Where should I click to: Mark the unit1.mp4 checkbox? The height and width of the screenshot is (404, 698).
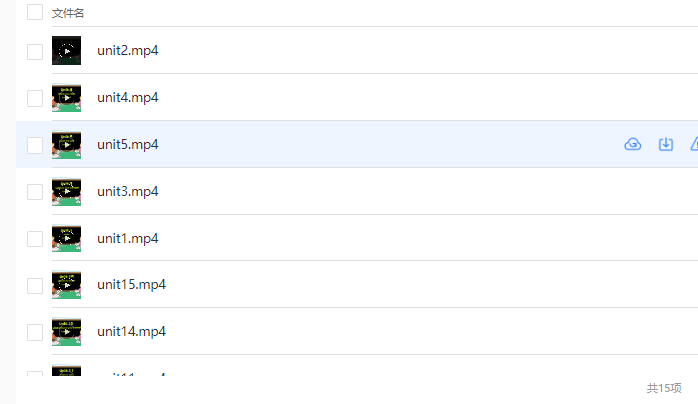[x=35, y=239]
